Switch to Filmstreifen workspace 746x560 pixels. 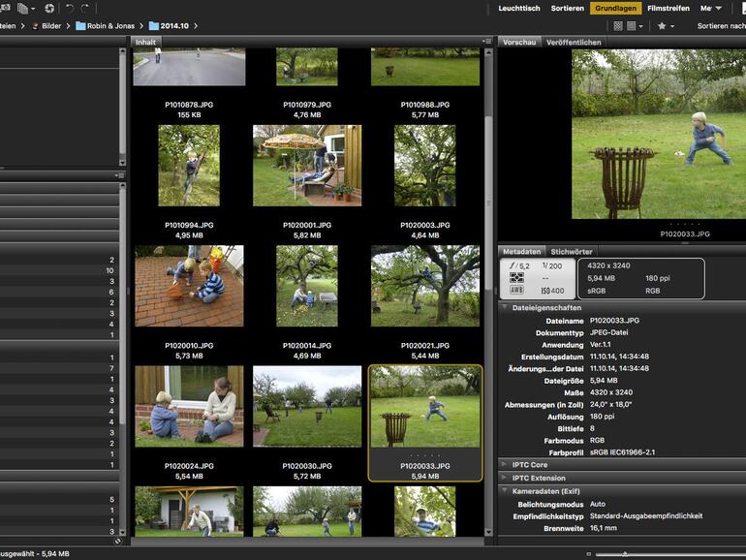pos(668,8)
